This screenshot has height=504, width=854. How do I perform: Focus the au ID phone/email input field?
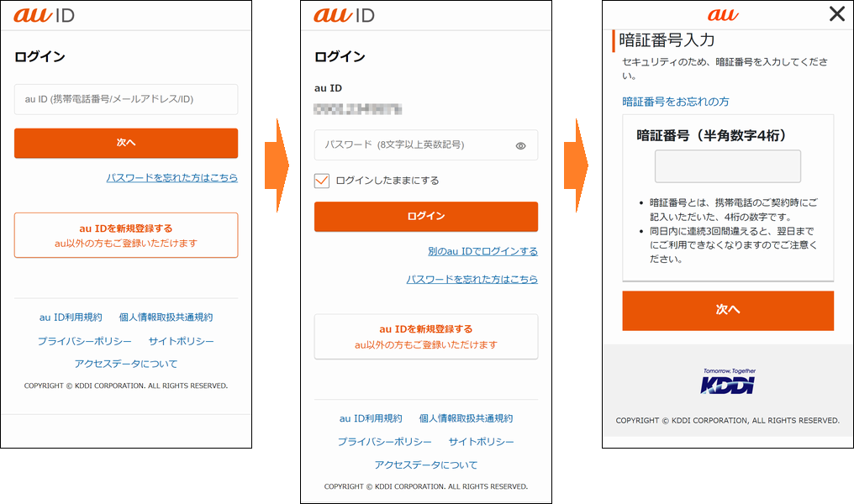click(126, 99)
